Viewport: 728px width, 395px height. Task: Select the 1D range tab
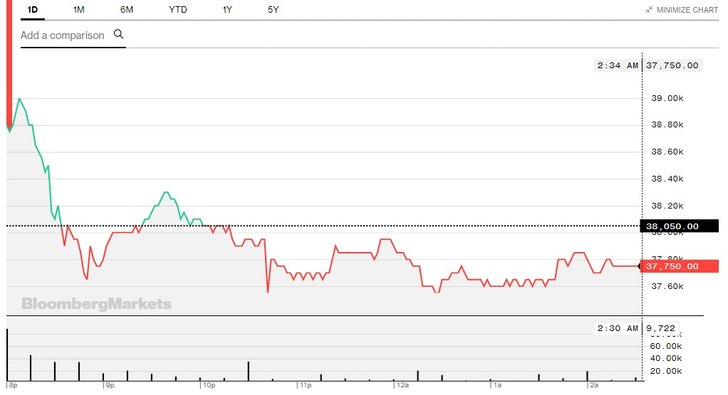point(32,10)
